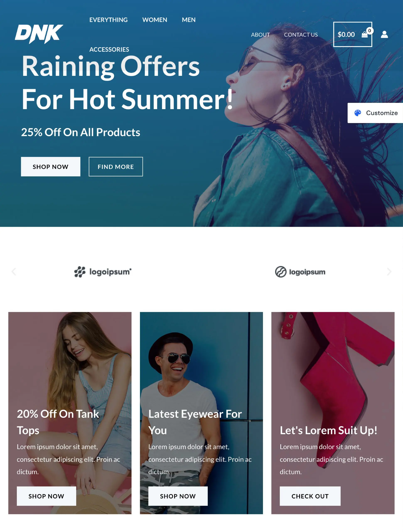Click the hero Shop Now button
This screenshot has width=403, height=532.
click(50, 167)
